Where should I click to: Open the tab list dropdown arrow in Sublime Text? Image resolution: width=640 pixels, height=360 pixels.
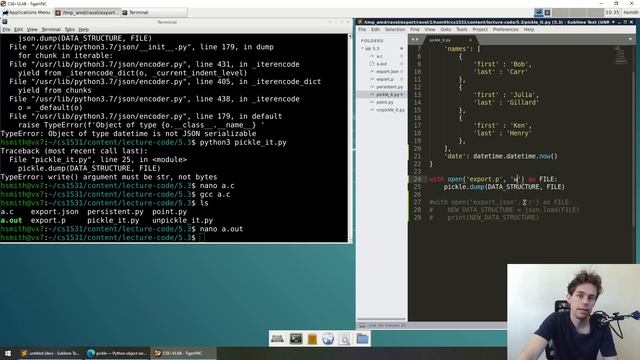click(x=630, y=40)
